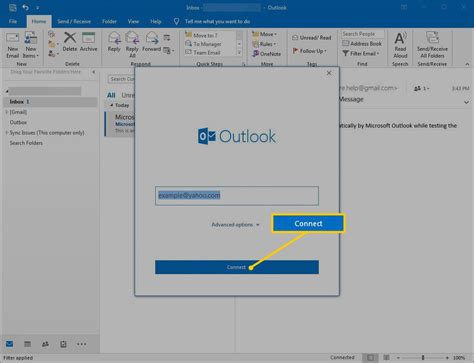Open the Move dropdown in the ribbon
The width and height of the screenshot is (474, 363).
[264, 34]
